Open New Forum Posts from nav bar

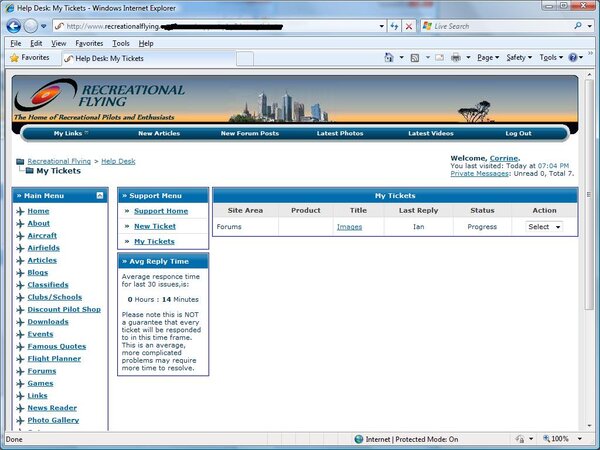(249, 133)
